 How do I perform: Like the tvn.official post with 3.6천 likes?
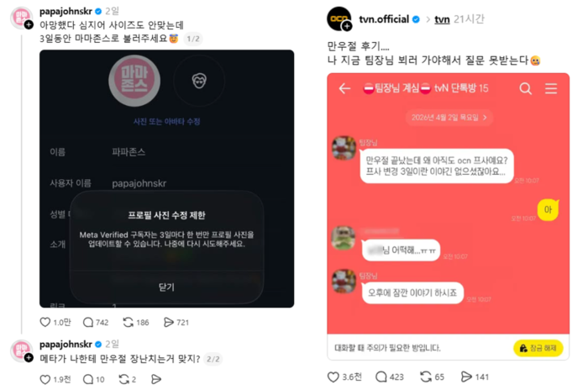tap(333, 377)
